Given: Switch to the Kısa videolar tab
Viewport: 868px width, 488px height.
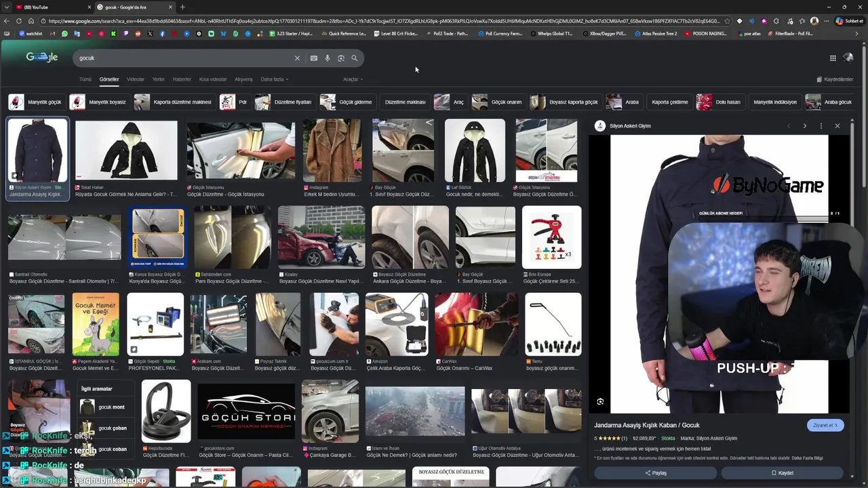Looking at the screenshot, I should (213, 79).
